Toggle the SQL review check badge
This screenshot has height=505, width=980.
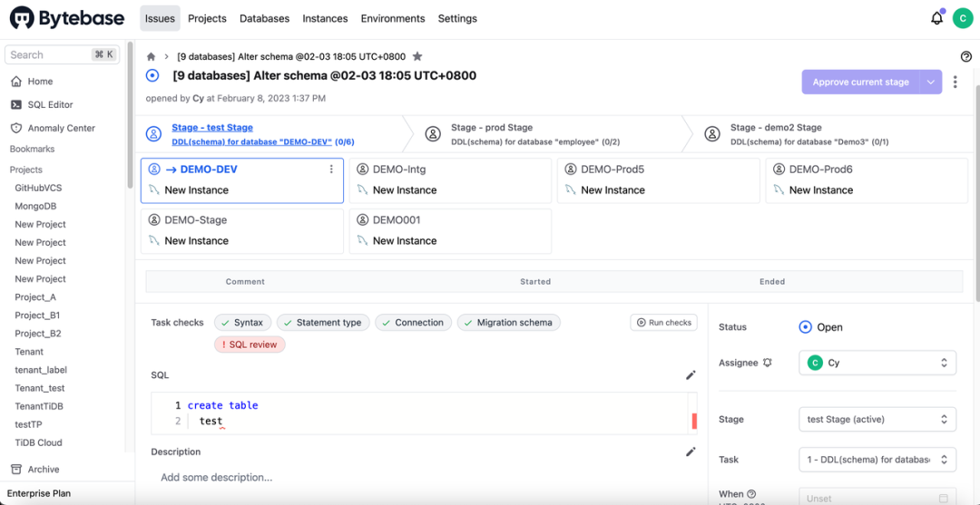[250, 345]
